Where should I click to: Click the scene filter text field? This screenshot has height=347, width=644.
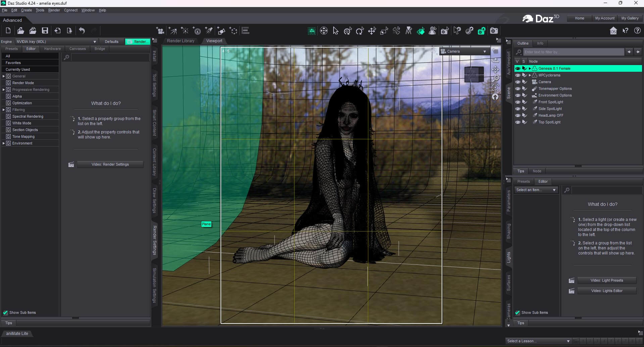coord(574,52)
